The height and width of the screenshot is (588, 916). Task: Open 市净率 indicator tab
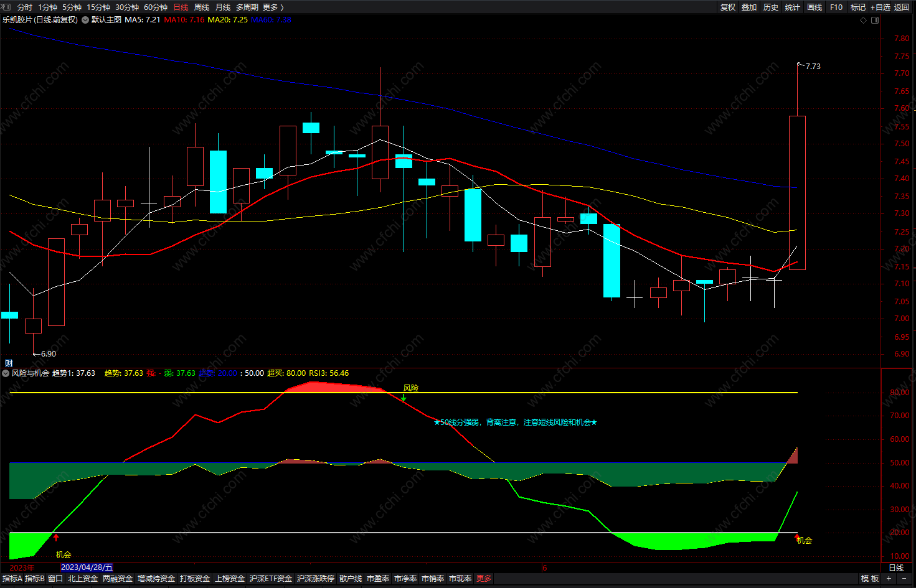(405, 579)
